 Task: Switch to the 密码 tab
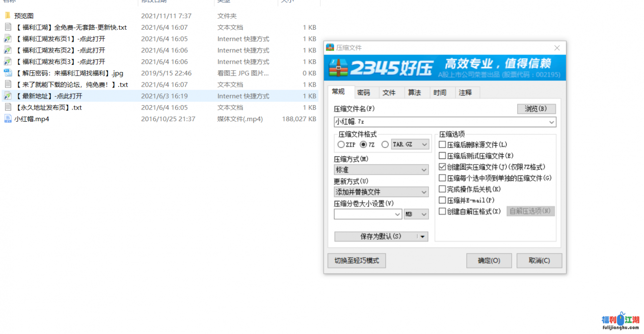[363, 93]
